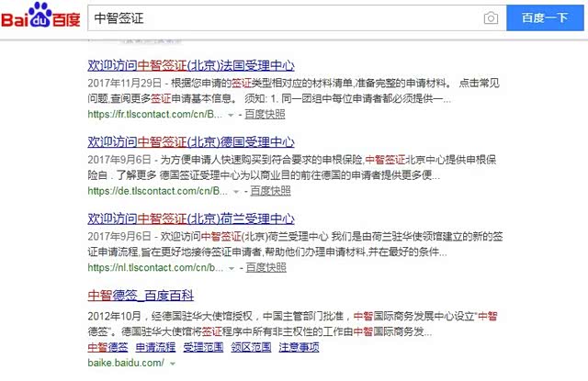Click the date text 2017年11月29日
This screenshot has width=588, height=381.
(x=125, y=84)
